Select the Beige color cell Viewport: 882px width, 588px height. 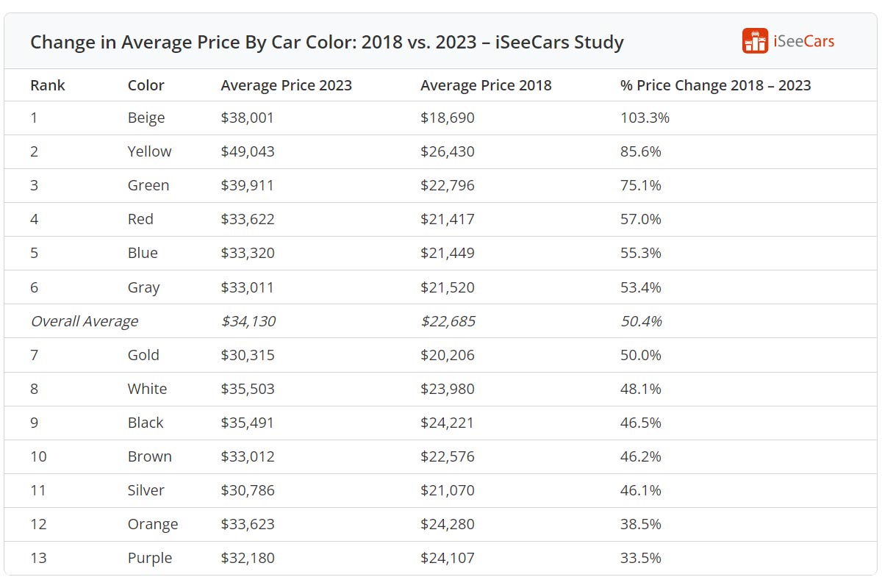coord(146,118)
